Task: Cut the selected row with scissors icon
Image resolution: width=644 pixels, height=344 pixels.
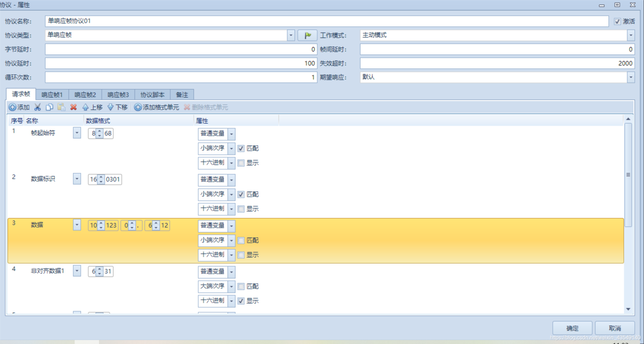Action: (x=38, y=107)
